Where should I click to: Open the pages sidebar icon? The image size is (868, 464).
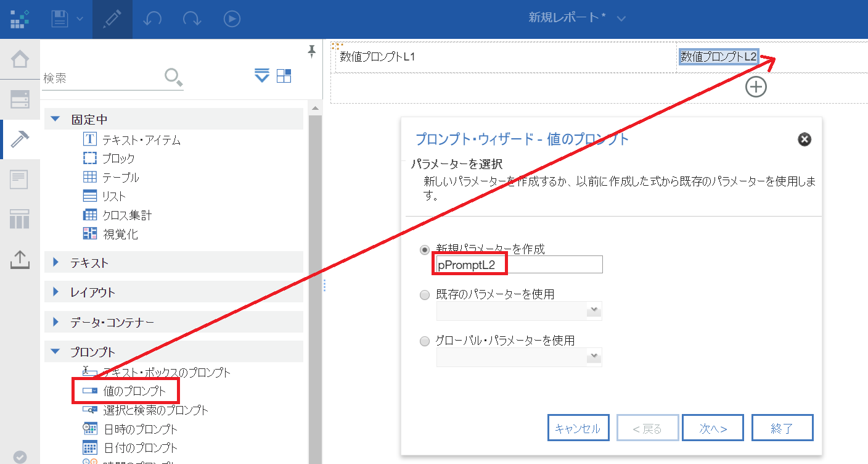click(20, 180)
